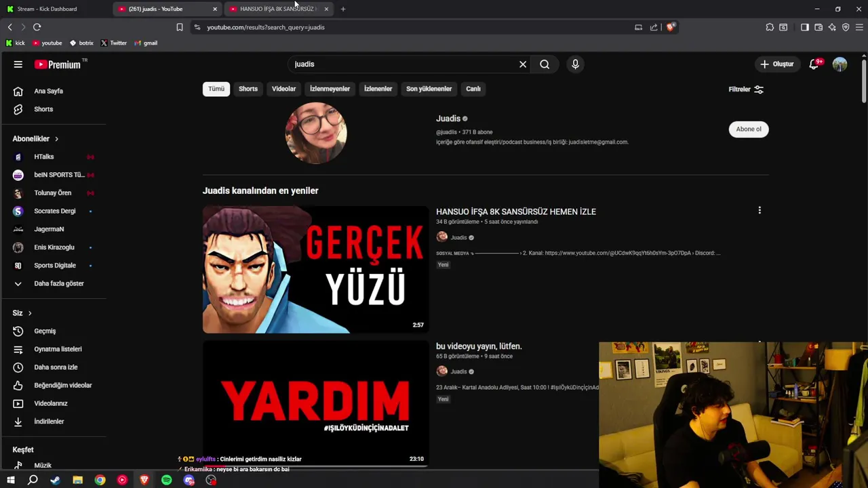Open the Brave VPN shield icon

tap(846, 27)
